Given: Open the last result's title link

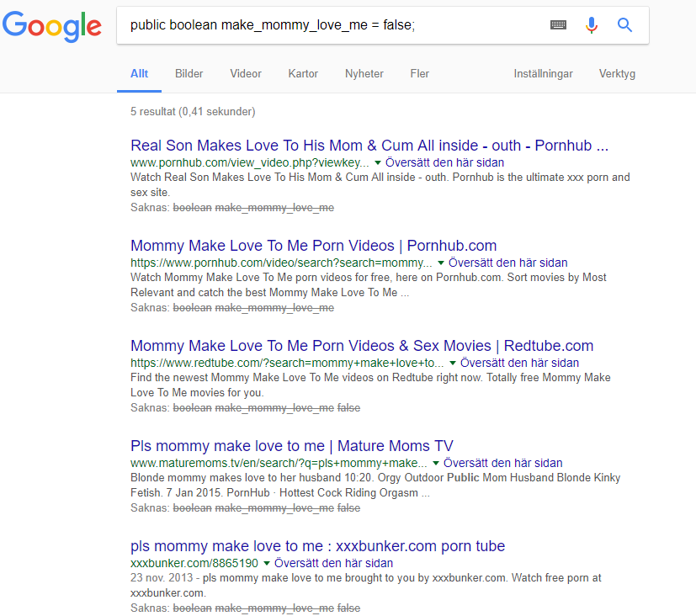Looking at the screenshot, I should click(317, 546).
